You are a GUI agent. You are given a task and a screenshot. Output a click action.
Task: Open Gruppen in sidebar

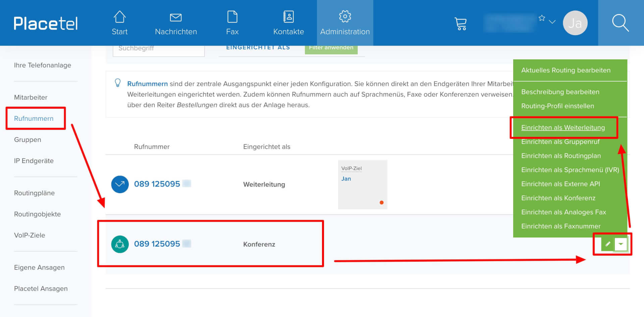[x=28, y=140]
